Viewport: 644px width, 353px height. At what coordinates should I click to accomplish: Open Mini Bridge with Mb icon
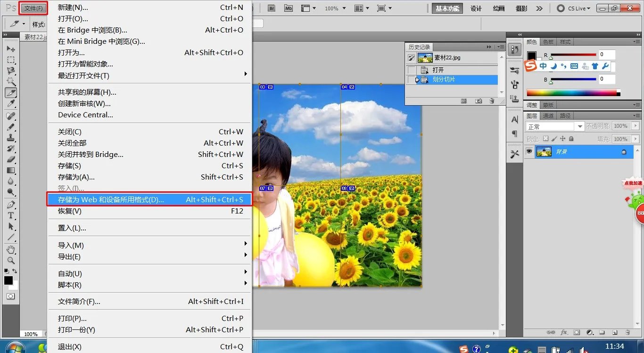pos(289,8)
